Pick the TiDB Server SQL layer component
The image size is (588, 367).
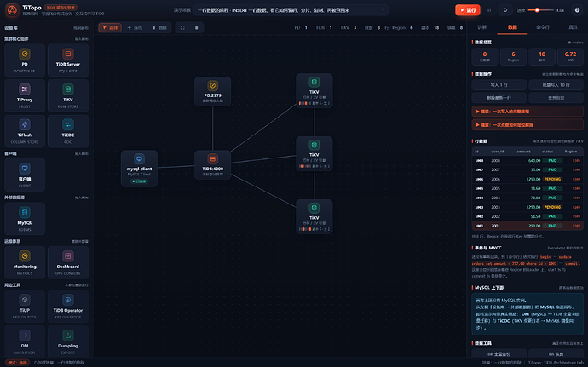click(x=68, y=60)
